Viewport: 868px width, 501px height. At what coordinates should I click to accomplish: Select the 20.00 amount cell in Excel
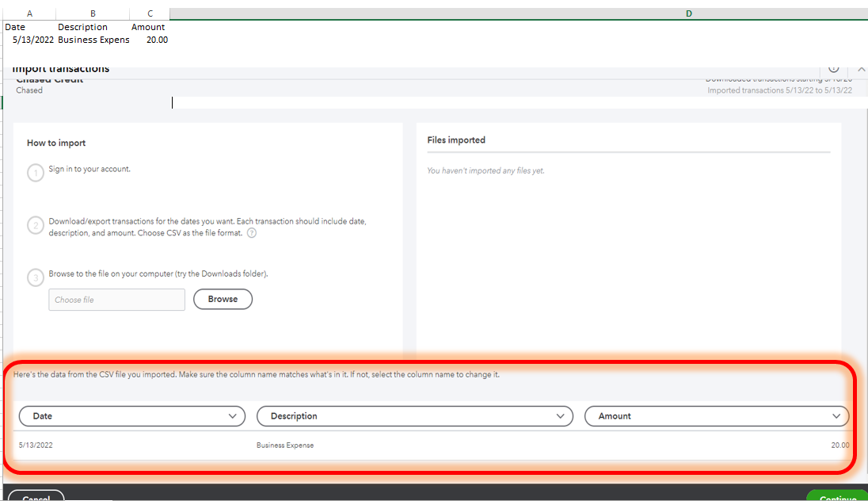click(156, 39)
